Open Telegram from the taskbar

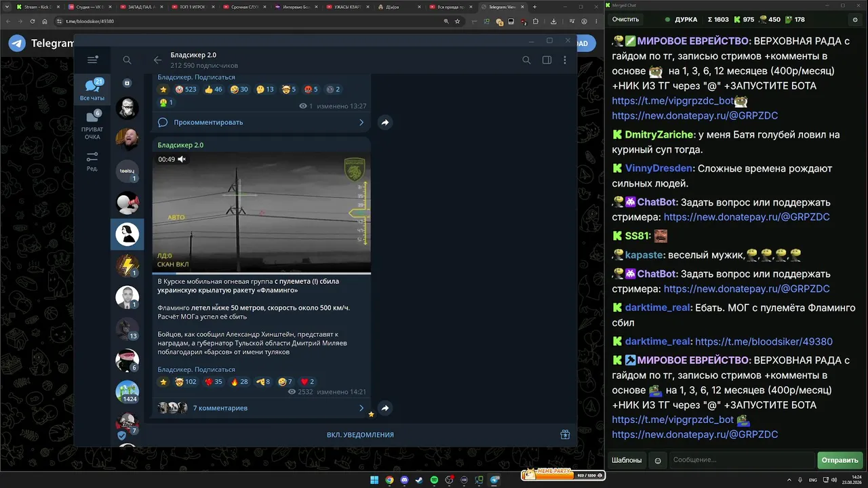coord(495,480)
